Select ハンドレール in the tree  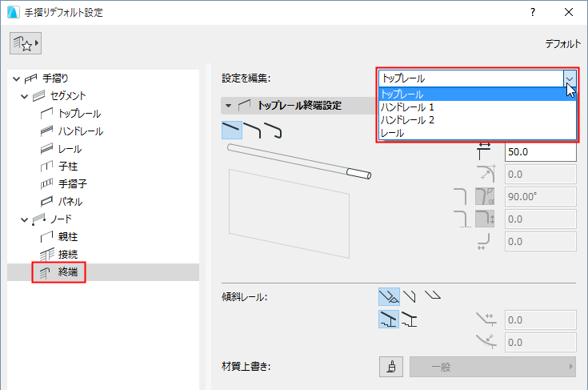click(x=81, y=131)
